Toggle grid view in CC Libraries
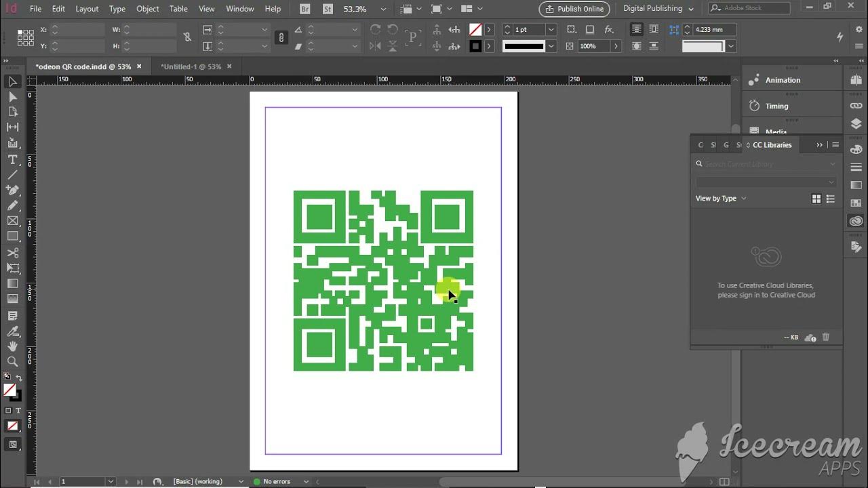This screenshot has width=868, height=488. point(816,199)
